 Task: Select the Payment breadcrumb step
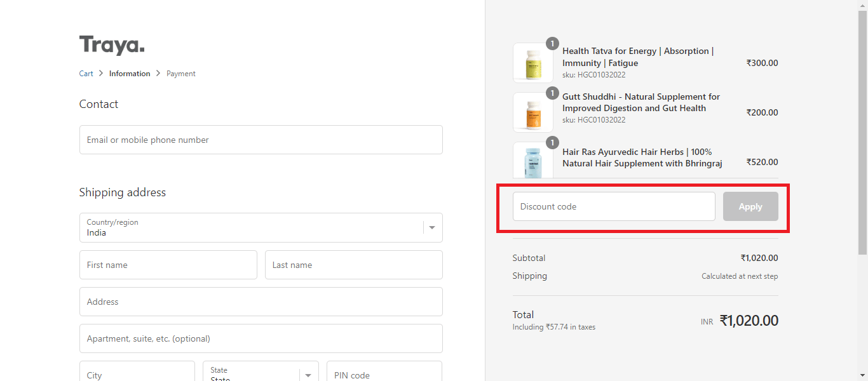[x=181, y=74]
